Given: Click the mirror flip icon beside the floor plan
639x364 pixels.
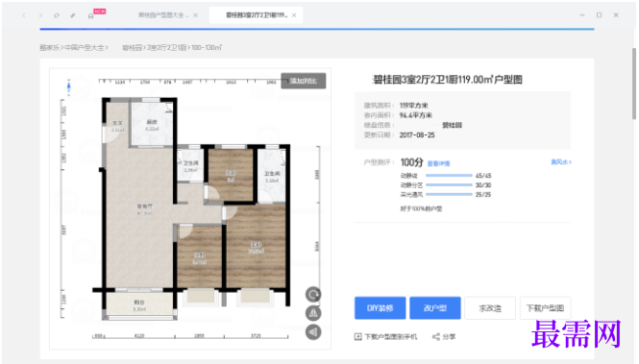Looking at the screenshot, I should coord(313,313).
